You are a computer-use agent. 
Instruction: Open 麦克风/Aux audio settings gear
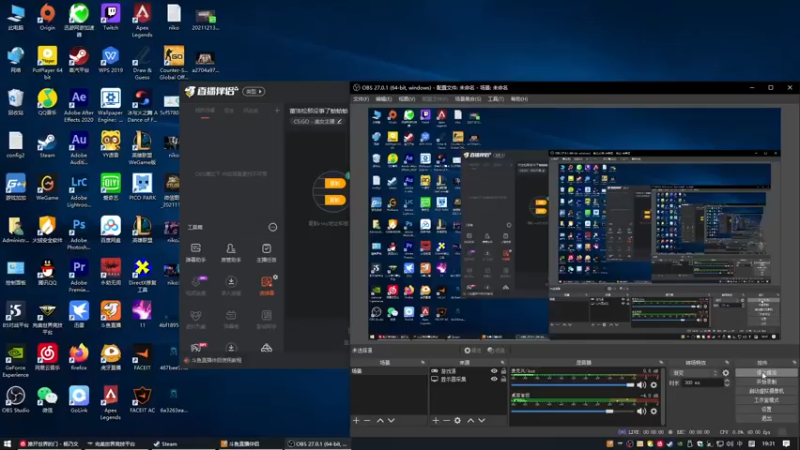654,385
